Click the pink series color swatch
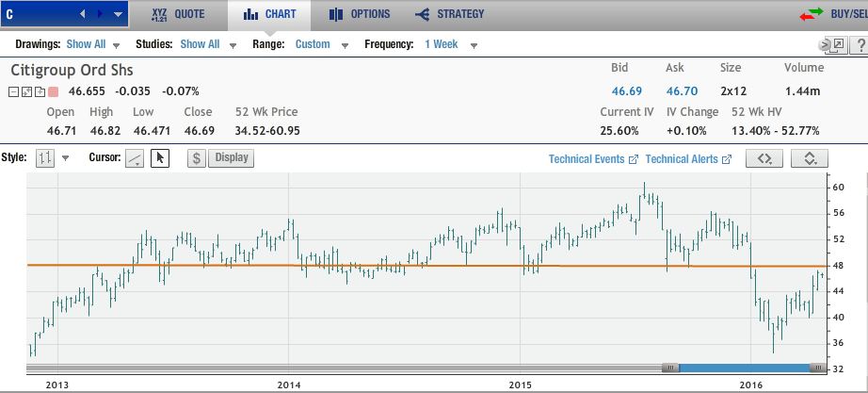This screenshot has width=868, height=393. pos(53,92)
